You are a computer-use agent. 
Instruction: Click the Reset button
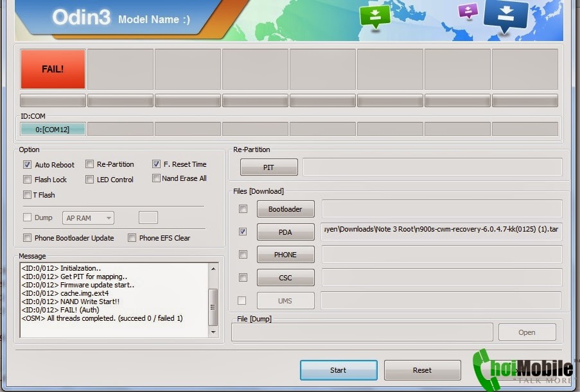(423, 370)
